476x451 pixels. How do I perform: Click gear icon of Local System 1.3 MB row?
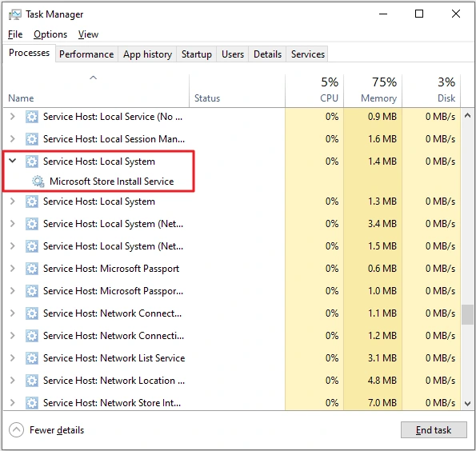[32, 202]
